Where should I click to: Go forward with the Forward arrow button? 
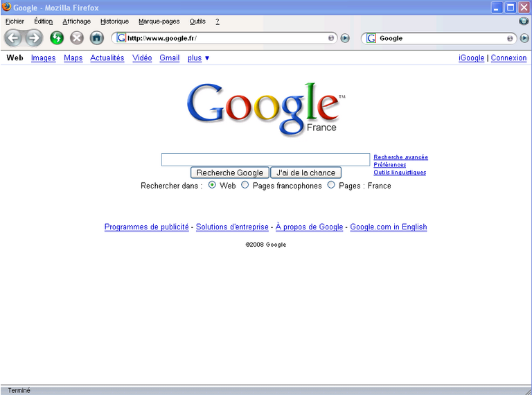coord(34,38)
